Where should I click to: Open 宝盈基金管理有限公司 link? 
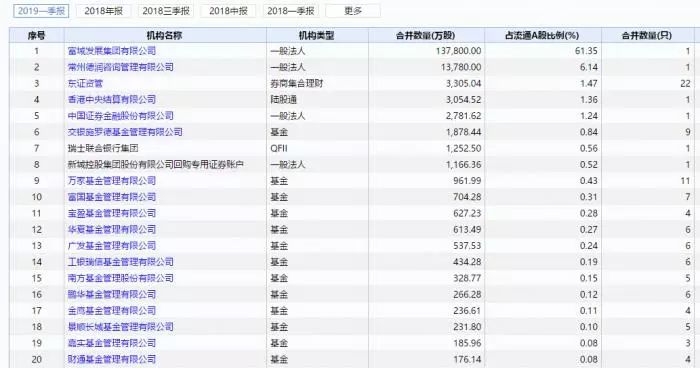pos(112,213)
